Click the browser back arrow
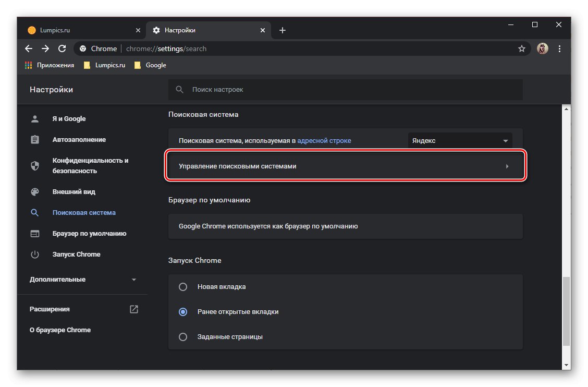This screenshot has height=387, width=588. coord(29,49)
